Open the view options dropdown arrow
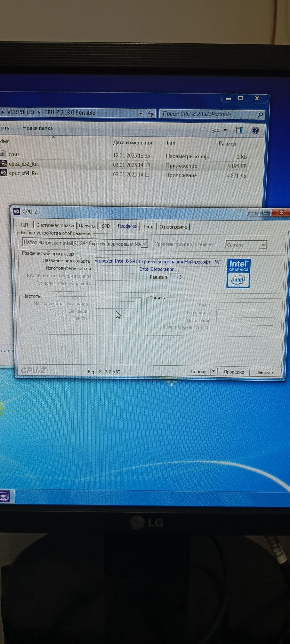The image size is (290, 644). click(x=225, y=130)
